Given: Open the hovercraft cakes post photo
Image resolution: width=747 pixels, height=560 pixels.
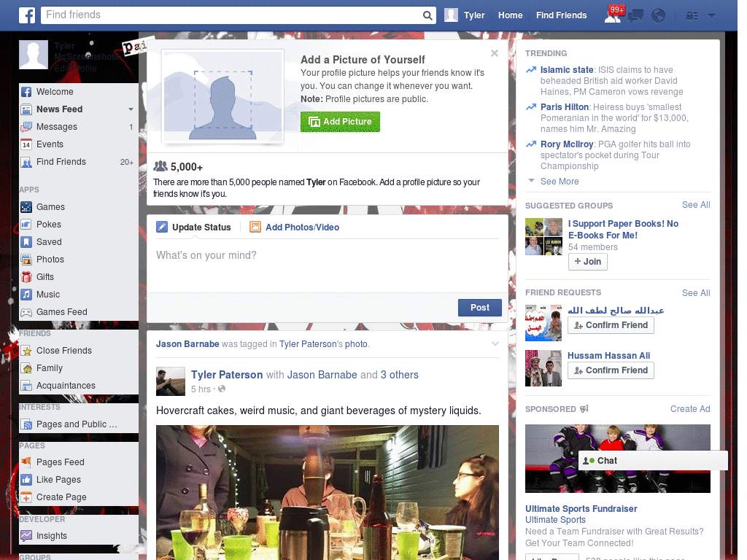Looking at the screenshot, I should tap(328, 492).
